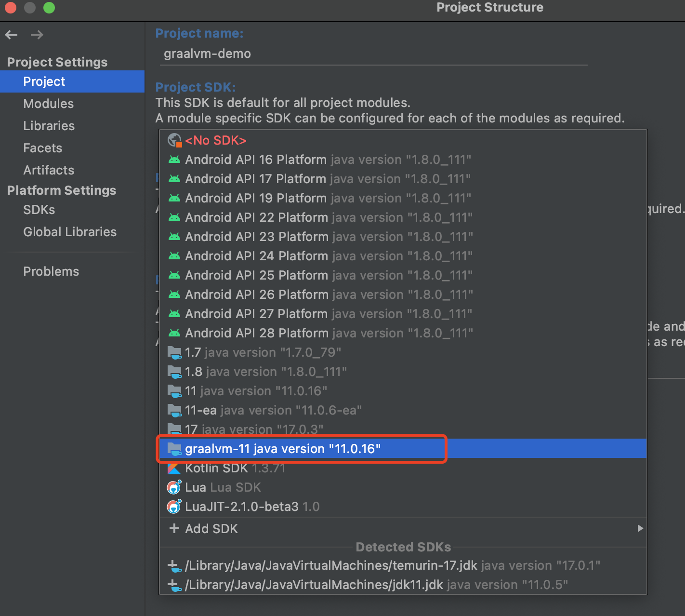Click the plus icon beside Add SDK
This screenshot has width=685, height=616.
point(174,529)
